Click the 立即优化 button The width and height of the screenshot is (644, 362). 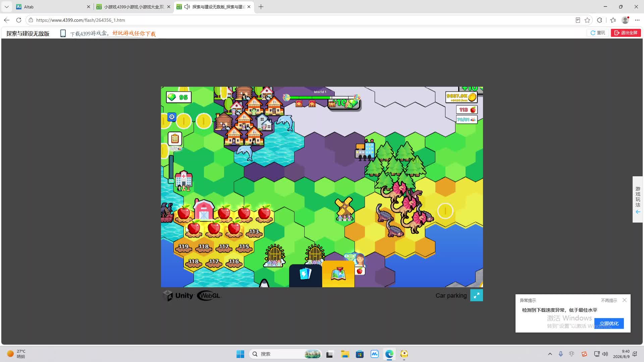click(609, 323)
